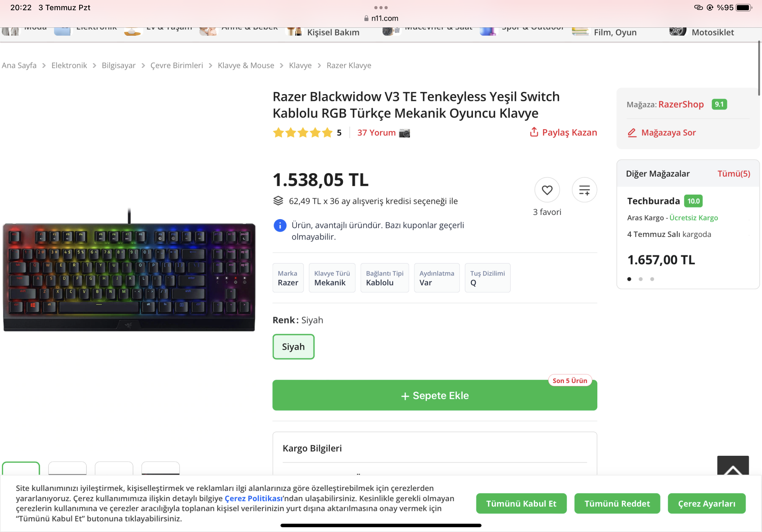Add keyboard to cart with Sepete Ekle

tap(434, 395)
